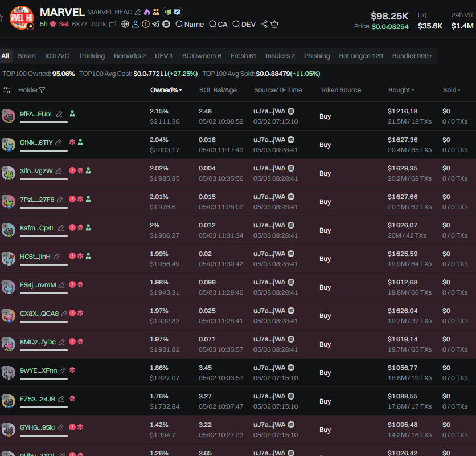Open holder 8afm...Cp4L address
The image size is (476, 456).
[x=38, y=228]
